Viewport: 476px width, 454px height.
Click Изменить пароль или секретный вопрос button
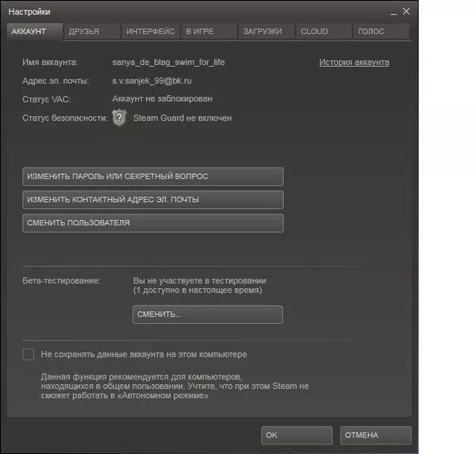pyautogui.click(x=153, y=176)
